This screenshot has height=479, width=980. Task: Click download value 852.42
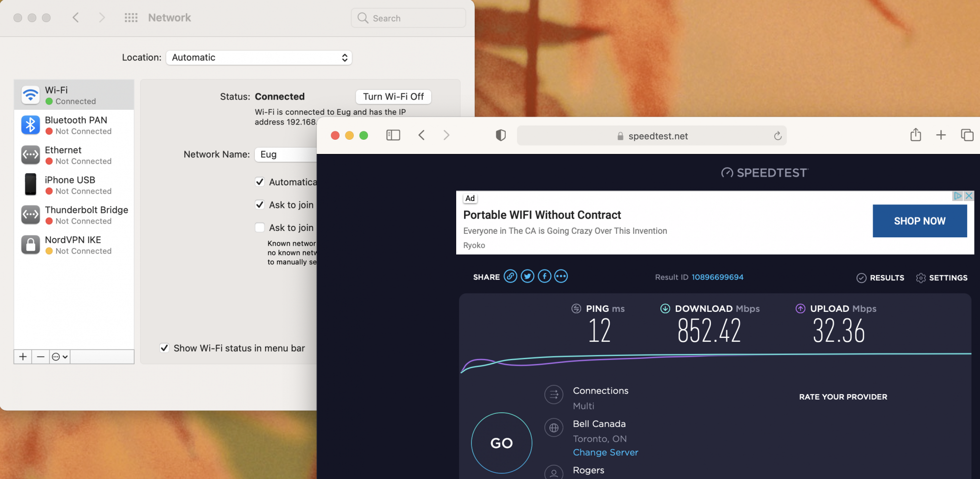point(709,330)
